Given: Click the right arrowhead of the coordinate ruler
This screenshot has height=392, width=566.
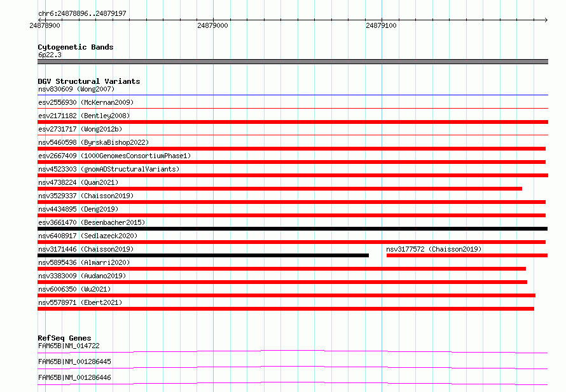Looking at the screenshot, I should pyautogui.click(x=546, y=20).
